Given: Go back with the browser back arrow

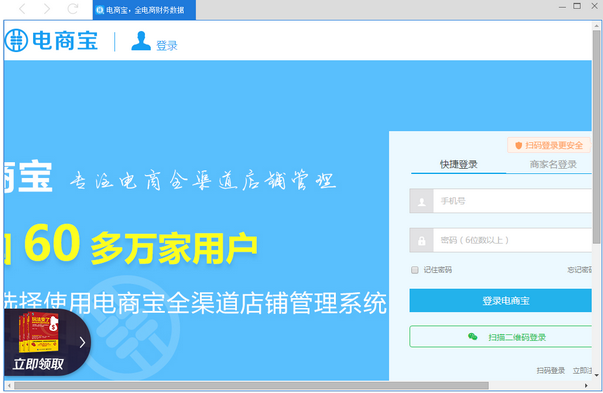Looking at the screenshot, I should coord(22,8).
